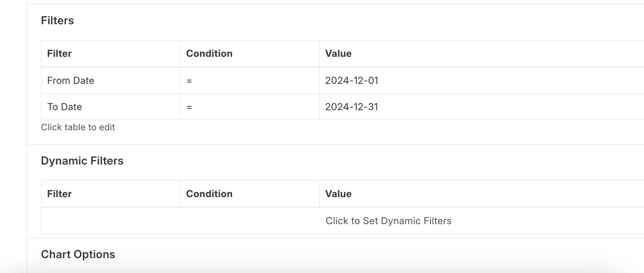Click the Filter header in Filters table

pyautogui.click(x=59, y=53)
